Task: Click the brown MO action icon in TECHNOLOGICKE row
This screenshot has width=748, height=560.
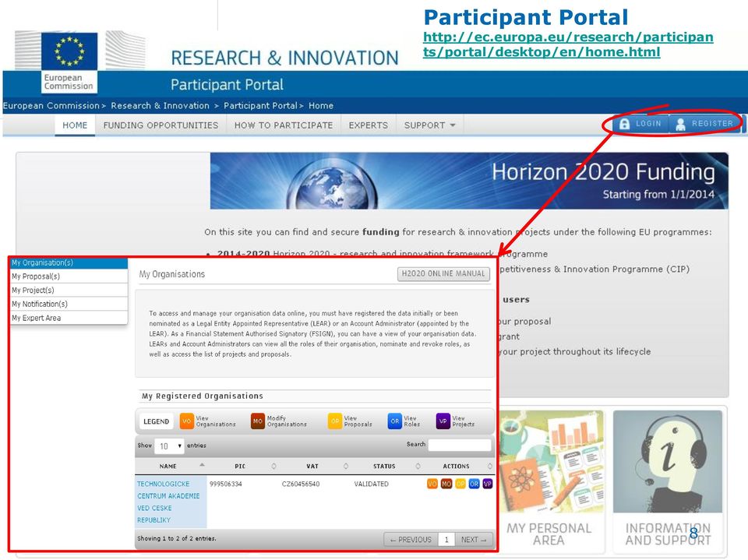Action: (x=446, y=484)
